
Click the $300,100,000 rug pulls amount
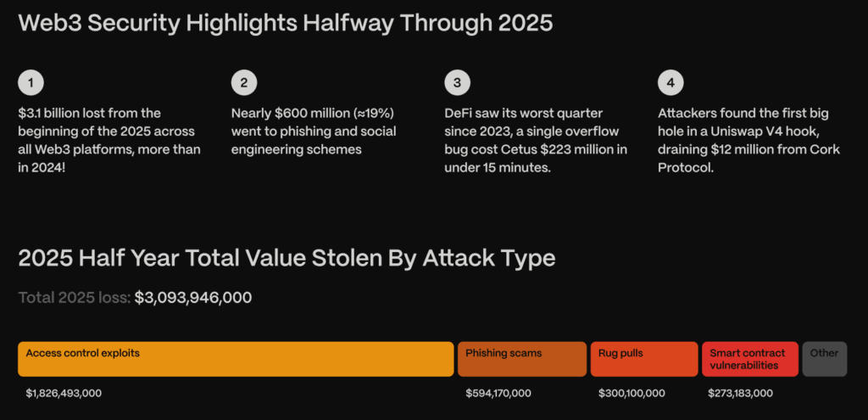pos(632,393)
